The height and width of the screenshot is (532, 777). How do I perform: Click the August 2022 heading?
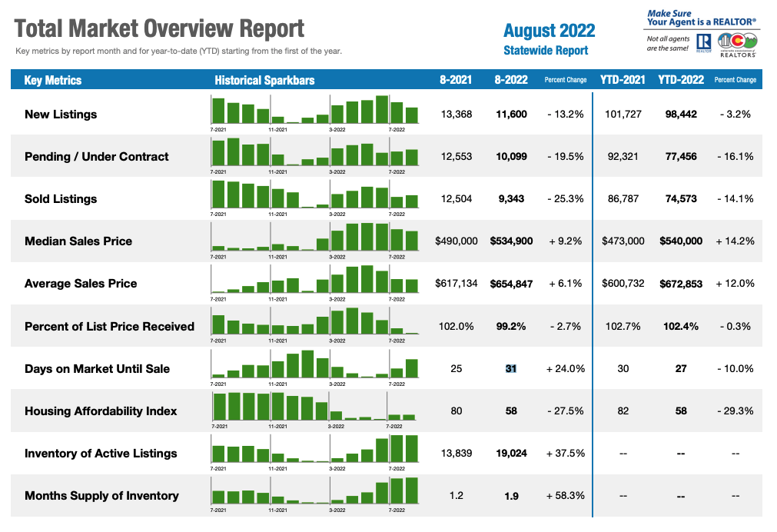[550, 29]
